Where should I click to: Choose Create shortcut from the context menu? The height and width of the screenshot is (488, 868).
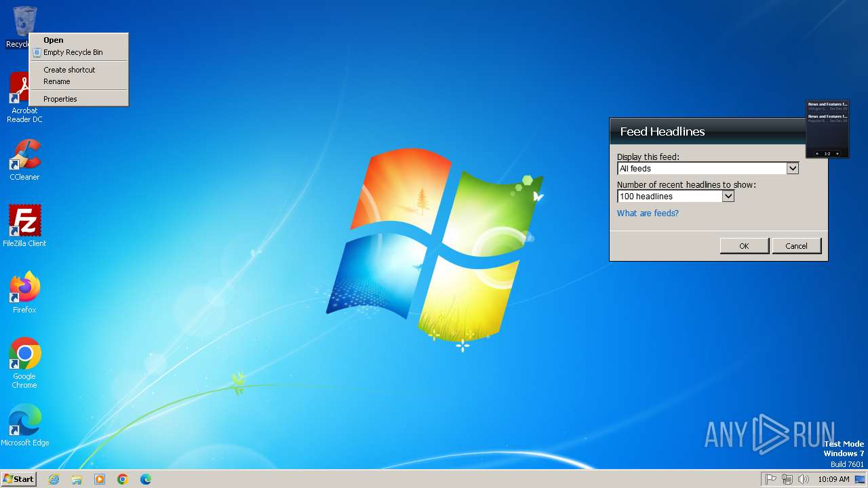pyautogui.click(x=79, y=70)
